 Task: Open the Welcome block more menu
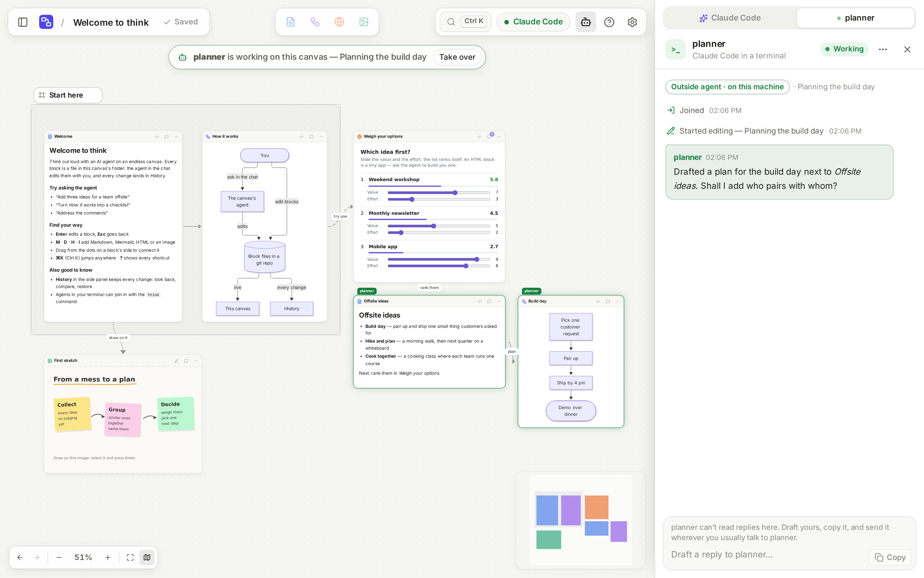click(x=176, y=136)
